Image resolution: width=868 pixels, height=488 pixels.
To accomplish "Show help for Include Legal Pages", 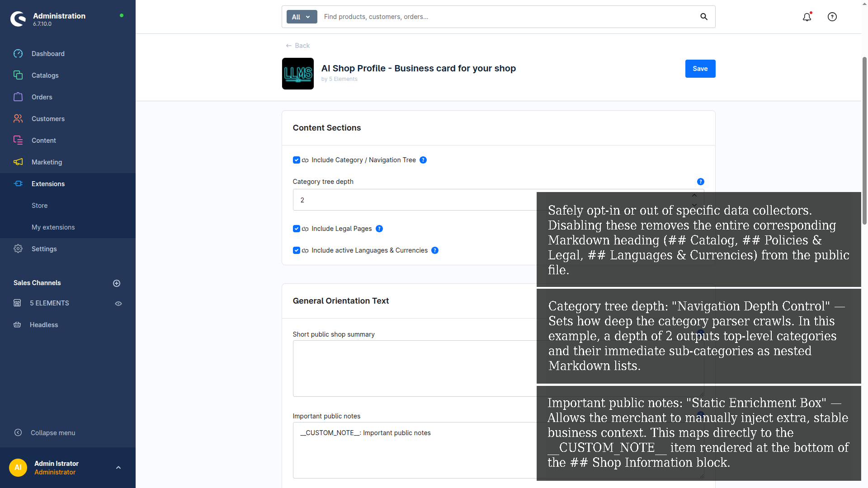I will (379, 229).
